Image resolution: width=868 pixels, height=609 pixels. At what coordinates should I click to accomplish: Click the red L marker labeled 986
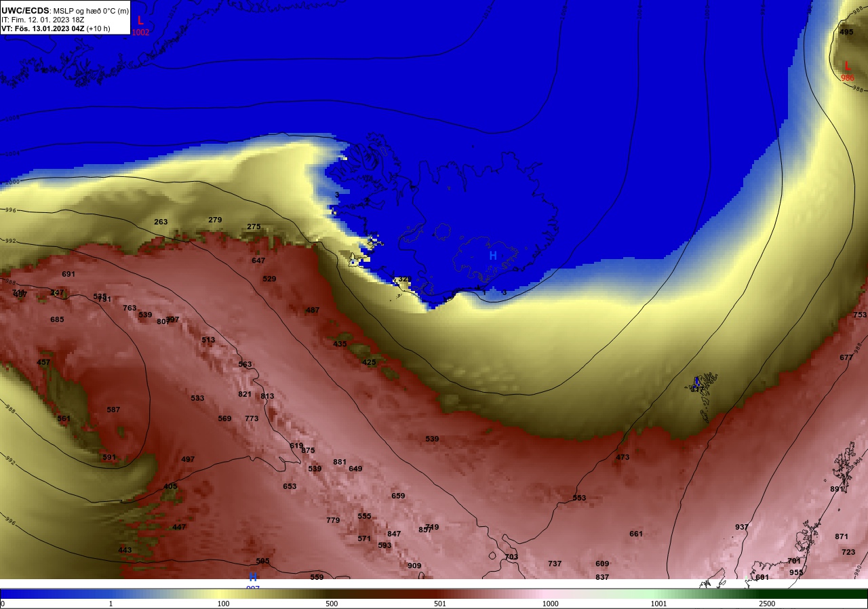click(847, 66)
